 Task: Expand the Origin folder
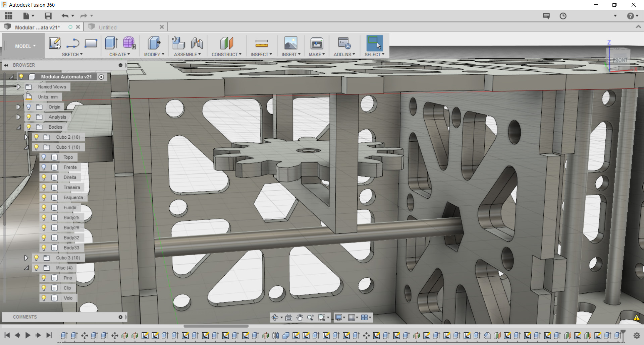pyautogui.click(x=18, y=107)
